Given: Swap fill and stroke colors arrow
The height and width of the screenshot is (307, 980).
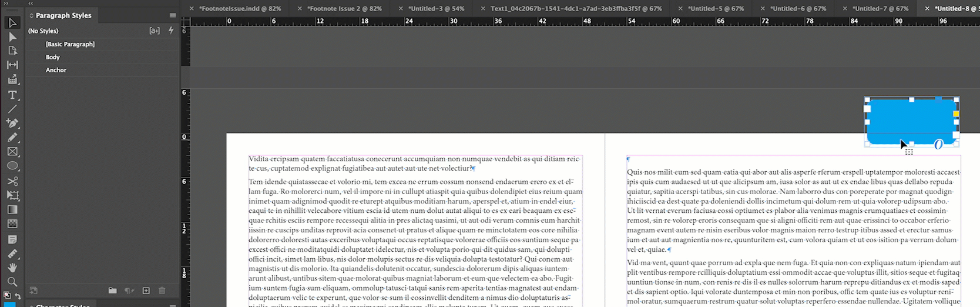Looking at the screenshot, I should pos(18,296).
